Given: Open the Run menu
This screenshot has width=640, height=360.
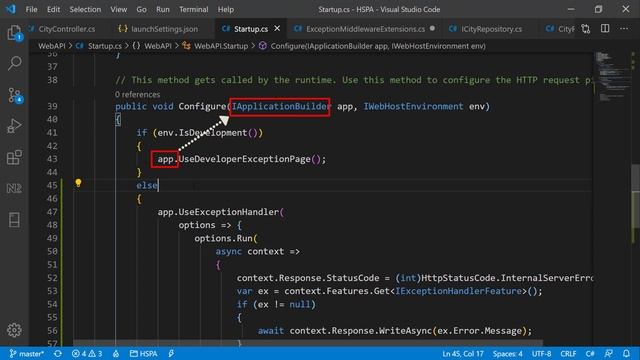Looking at the screenshot, I should [x=162, y=9].
